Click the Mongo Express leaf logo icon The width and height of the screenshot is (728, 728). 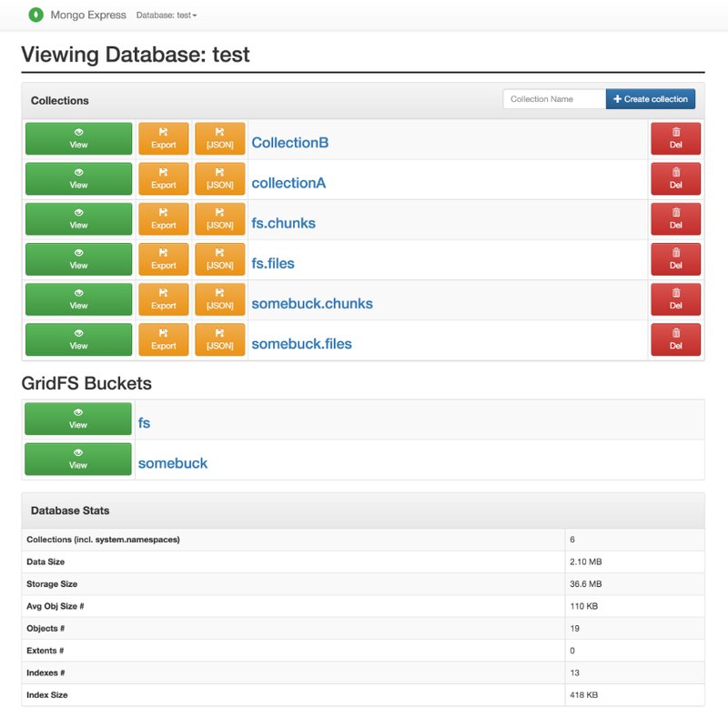(35, 15)
